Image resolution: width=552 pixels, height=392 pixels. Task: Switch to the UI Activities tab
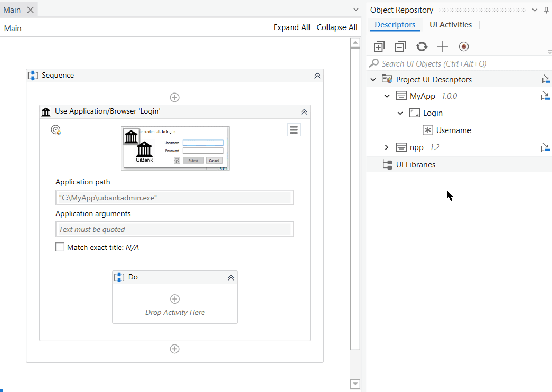coord(451,25)
